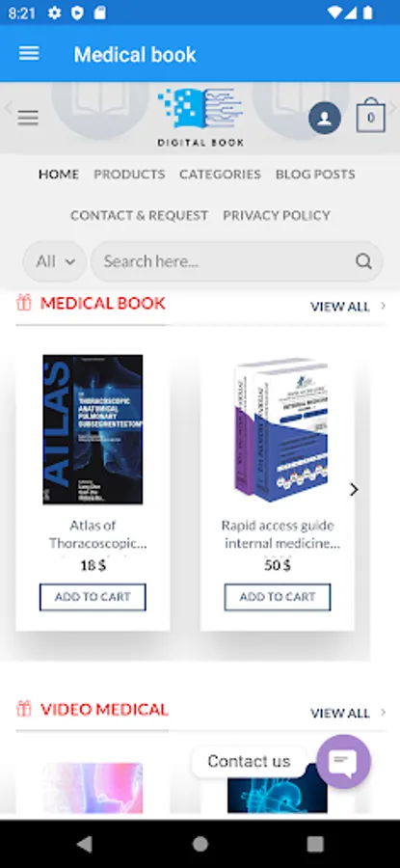The height and width of the screenshot is (868, 400).
Task: Open the Contact us chat bubble
Action: (x=343, y=761)
